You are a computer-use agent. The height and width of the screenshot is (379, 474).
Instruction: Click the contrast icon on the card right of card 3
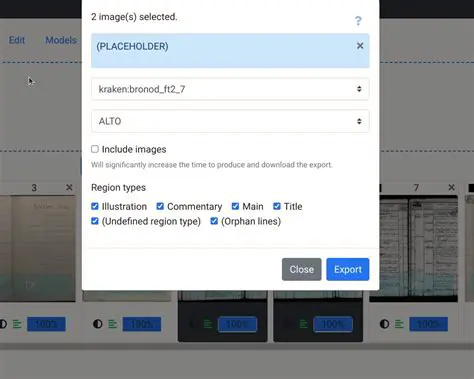98,324
